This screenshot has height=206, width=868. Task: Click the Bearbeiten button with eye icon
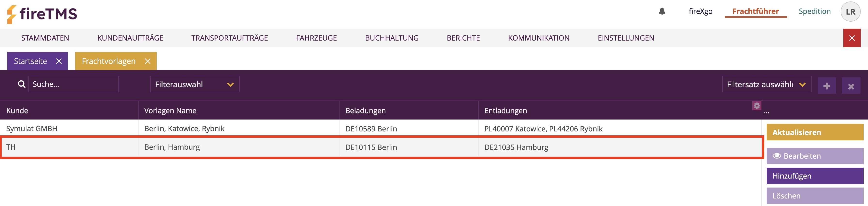(x=815, y=156)
